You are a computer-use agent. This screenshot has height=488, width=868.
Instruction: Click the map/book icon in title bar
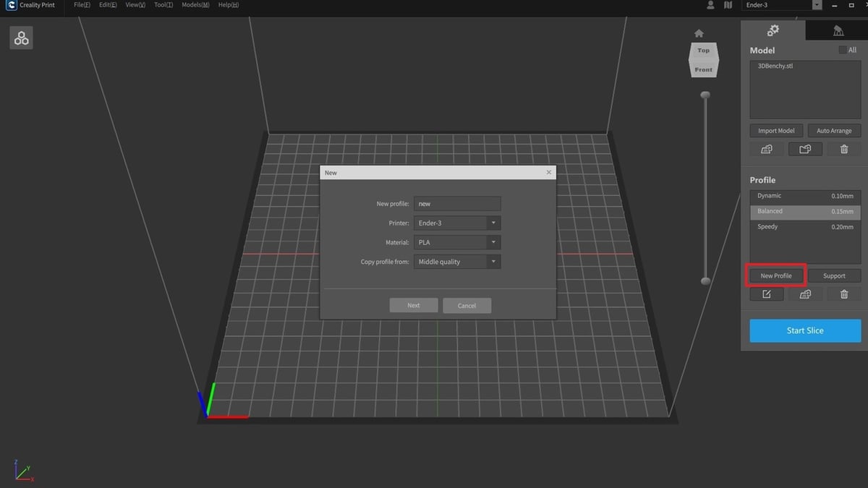[x=728, y=5]
